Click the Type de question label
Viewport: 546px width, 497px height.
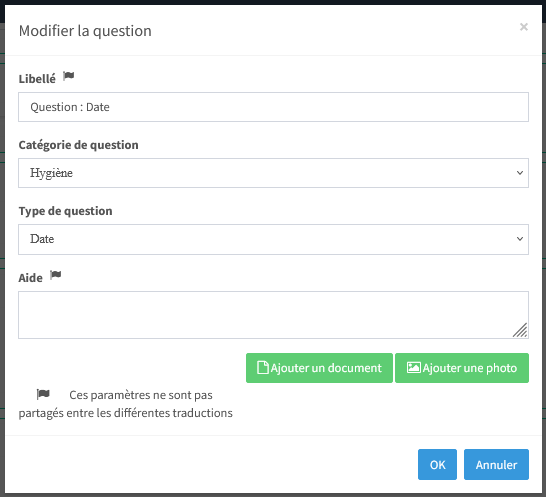pyautogui.click(x=65, y=211)
